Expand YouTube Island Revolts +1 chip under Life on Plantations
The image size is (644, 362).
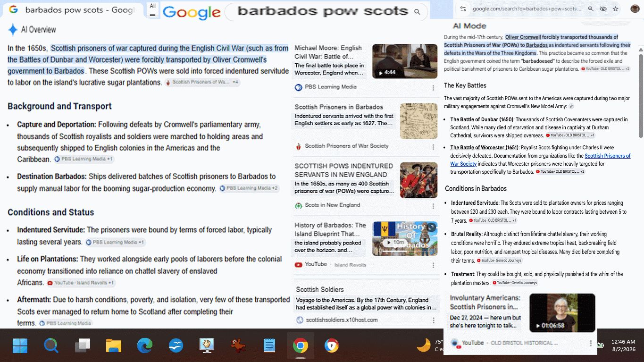pos(81,283)
